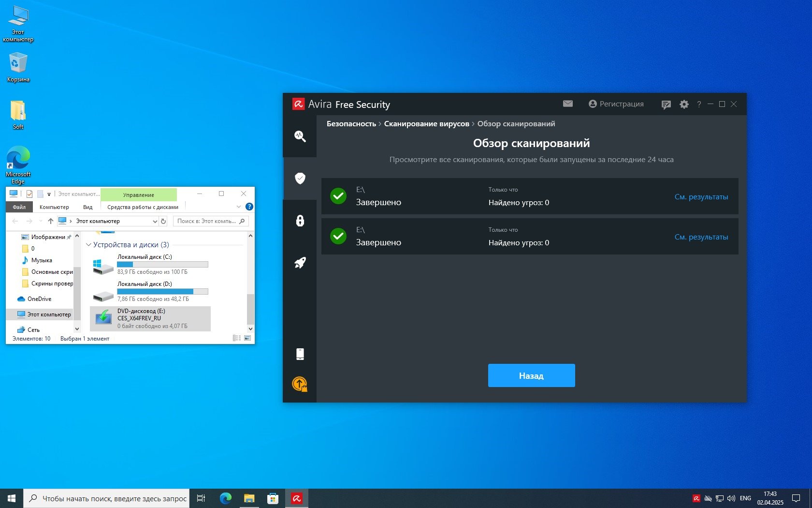Screen dimensions: 812x508
Task: Open the Вид ribbon tab
Action: pos(87,207)
